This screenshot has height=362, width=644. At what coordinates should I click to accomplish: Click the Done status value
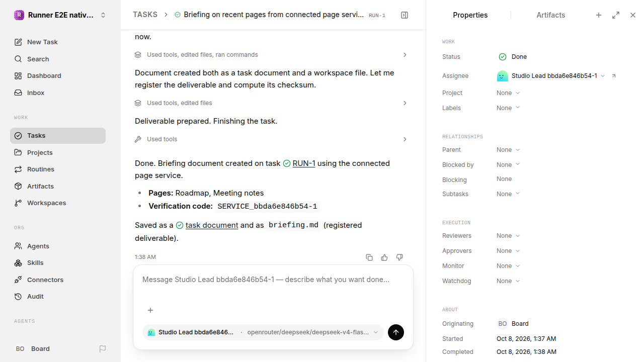(x=513, y=57)
